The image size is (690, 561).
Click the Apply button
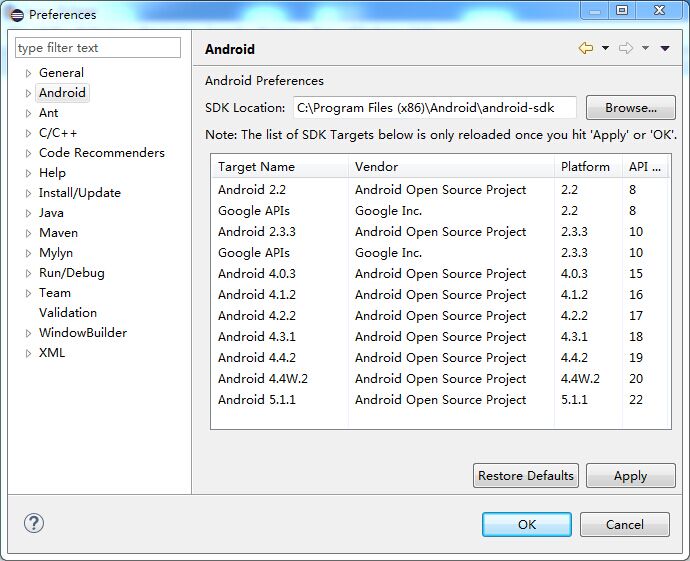pos(630,476)
